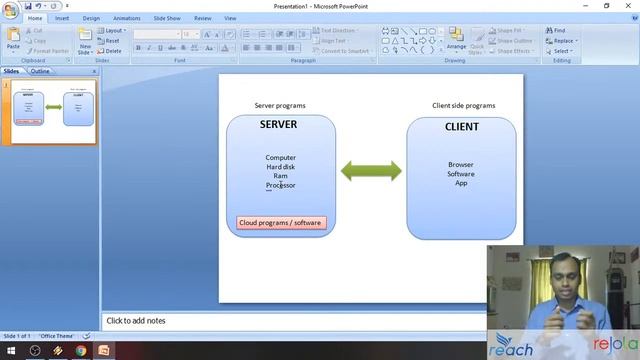
Task: Justify the text
Action: tap(279, 48)
